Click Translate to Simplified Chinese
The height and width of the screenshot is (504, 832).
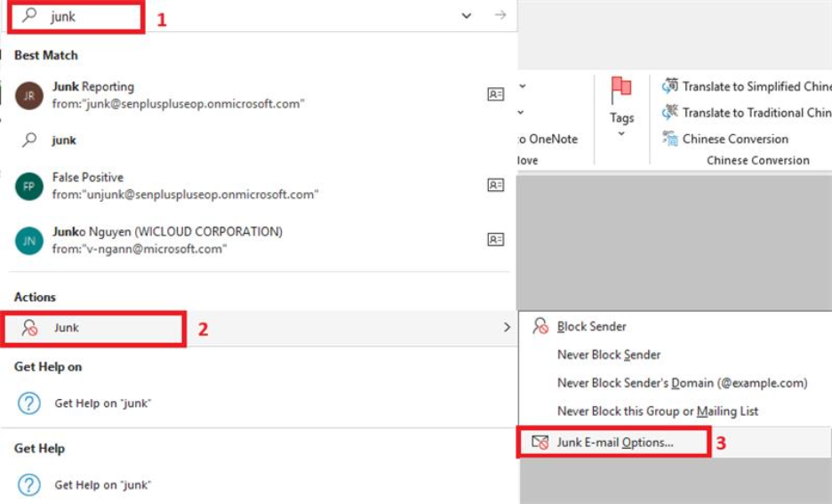point(747,86)
